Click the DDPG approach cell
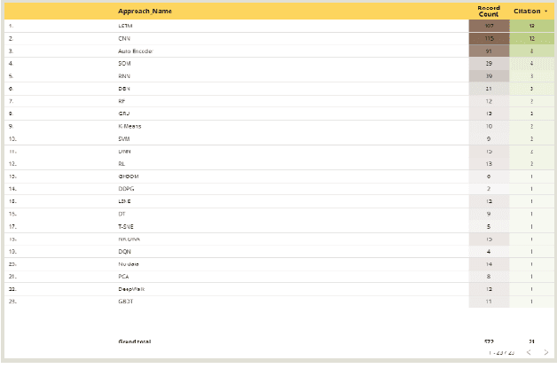This screenshot has height=392, width=557. 126,189
